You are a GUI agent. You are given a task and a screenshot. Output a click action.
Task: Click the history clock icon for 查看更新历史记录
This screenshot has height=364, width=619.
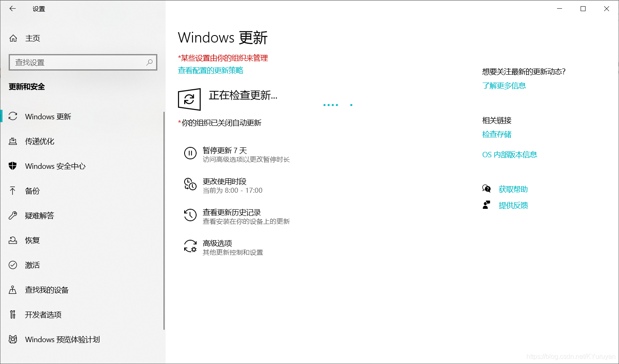point(190,215)
